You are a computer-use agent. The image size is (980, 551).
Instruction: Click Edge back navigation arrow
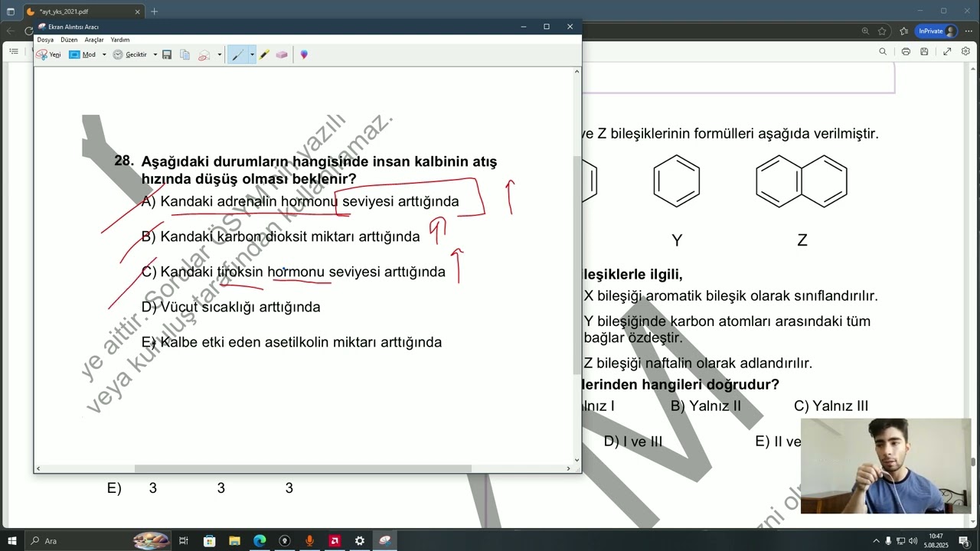pos(11,31)
